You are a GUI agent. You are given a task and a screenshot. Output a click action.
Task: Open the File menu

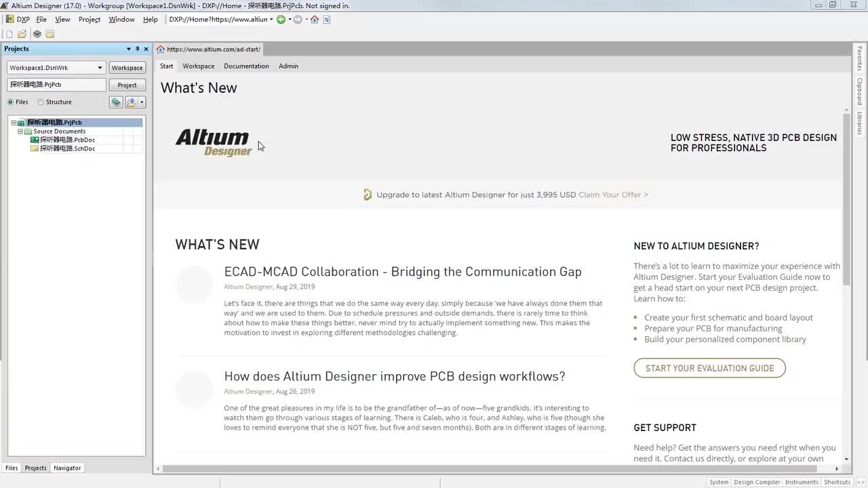[x=41, y=19]
